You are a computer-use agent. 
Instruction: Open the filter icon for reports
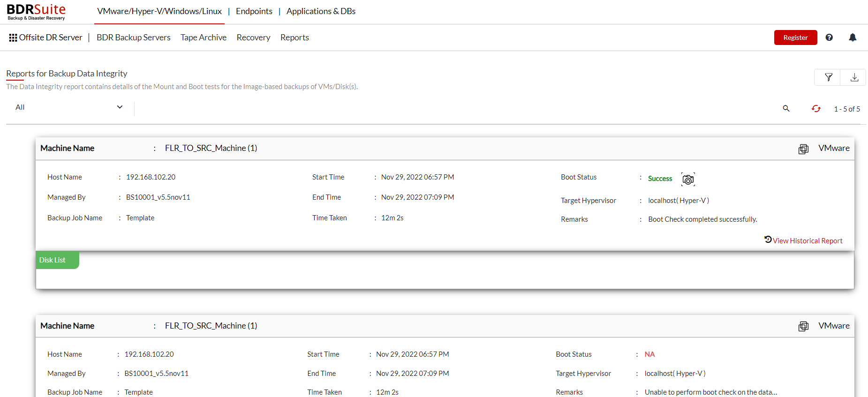[829, 77]
